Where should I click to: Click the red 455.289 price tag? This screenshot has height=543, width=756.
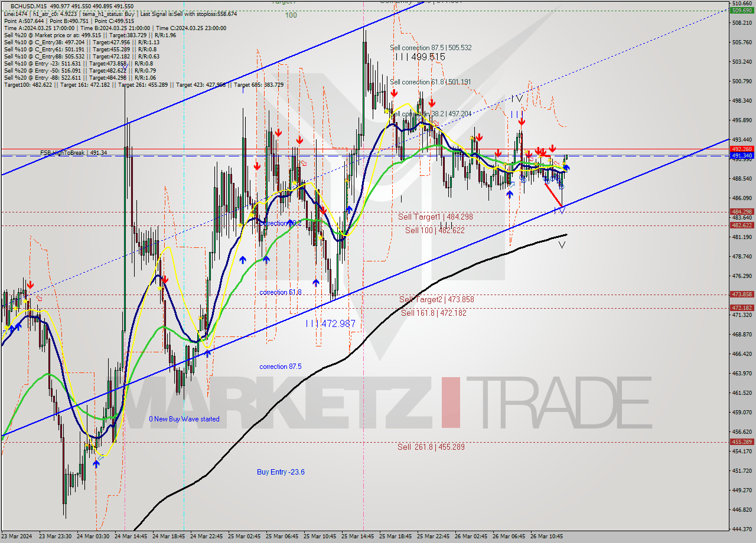click(x=742, y=441)
